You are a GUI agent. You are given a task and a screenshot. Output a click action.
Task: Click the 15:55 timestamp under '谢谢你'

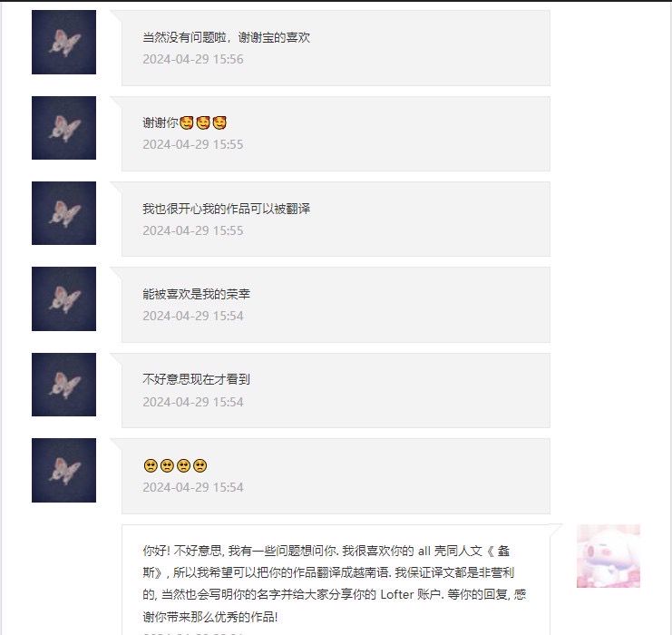[x=193, y=144]
